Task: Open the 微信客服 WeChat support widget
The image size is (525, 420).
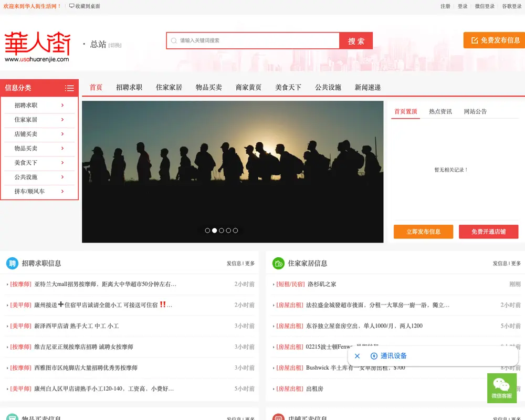Action: pyautogui.click(x=501, y=388)
